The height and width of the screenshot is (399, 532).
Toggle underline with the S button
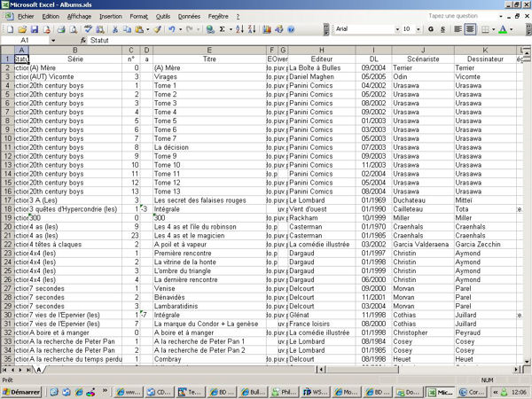coord(442,29)
